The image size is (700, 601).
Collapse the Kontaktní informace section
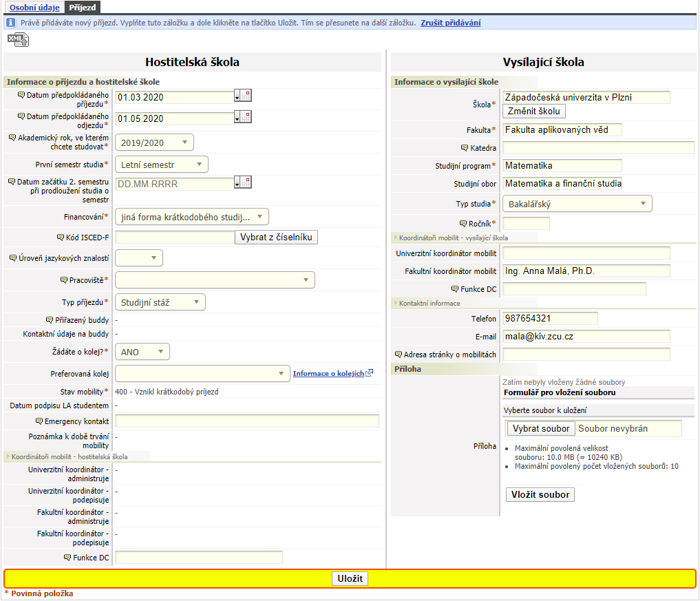429,303
